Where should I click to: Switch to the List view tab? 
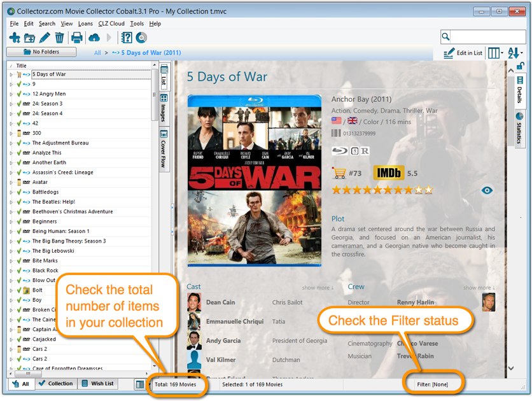(x=164, y=76)
